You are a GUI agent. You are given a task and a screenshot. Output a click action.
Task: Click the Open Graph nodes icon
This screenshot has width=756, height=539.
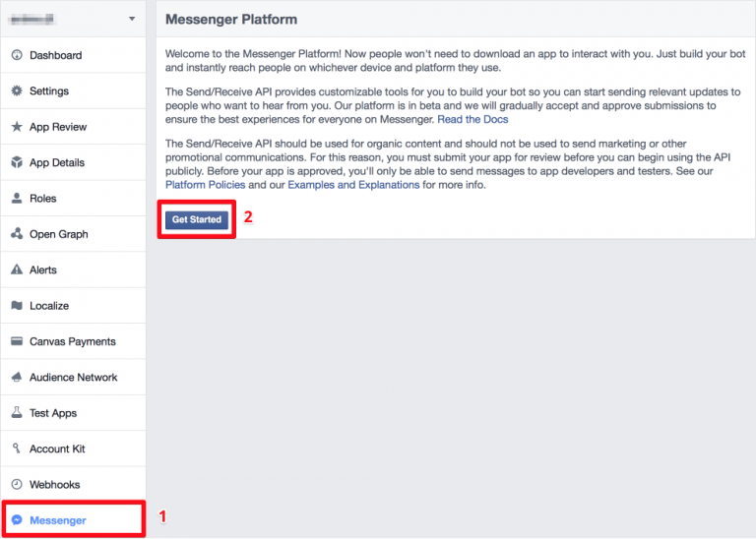tap(17, 234)
